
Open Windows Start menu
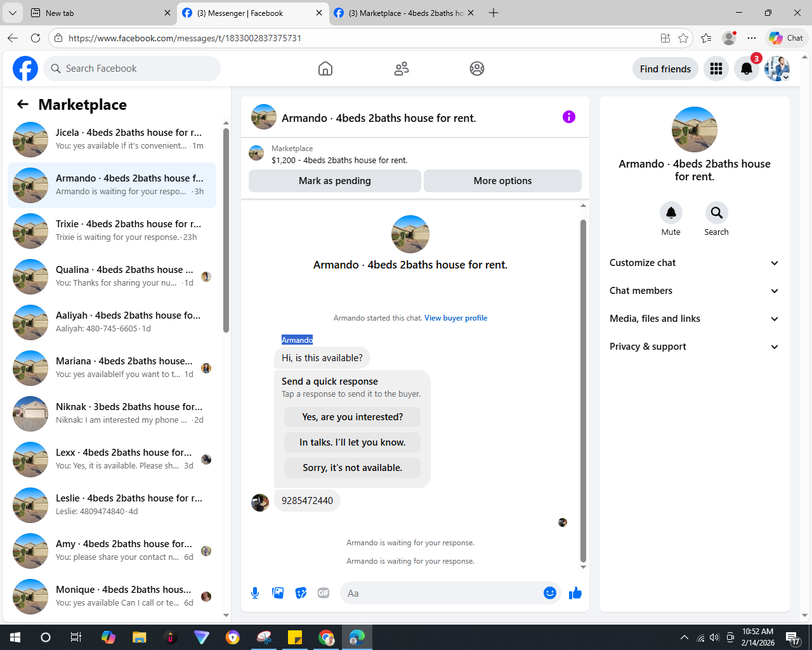[15, 637]
